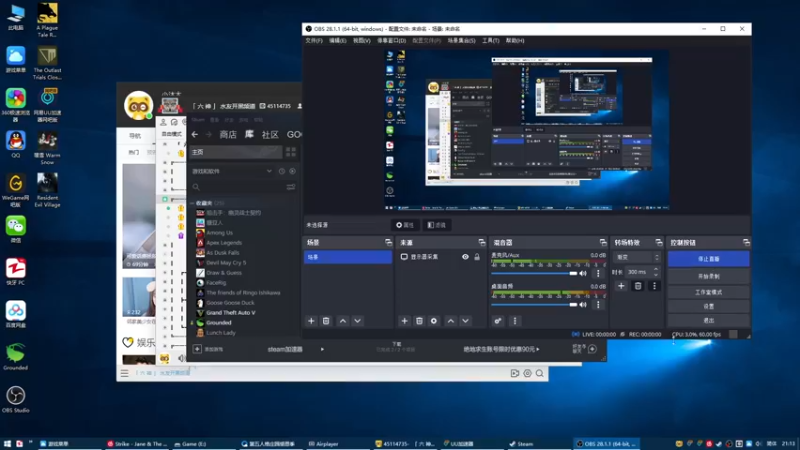
Task: Open OBS 文件(F) menu
Action: [x=314, y=40]
